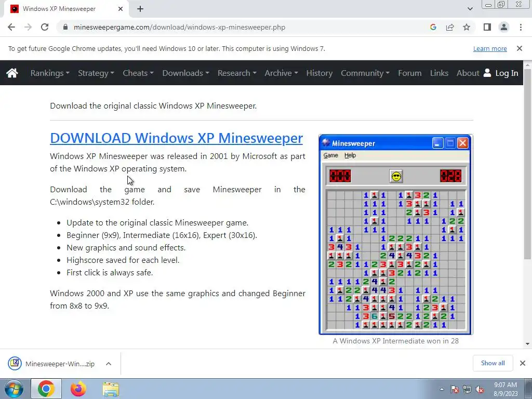The image size is (532, 399).
Task: Dismiss the Chrome update notification bar
Action: 520,48
